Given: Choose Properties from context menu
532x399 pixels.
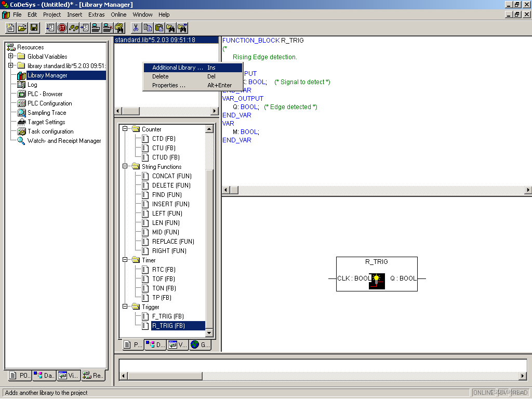Looking at the screenshot, I should (193, 85).
